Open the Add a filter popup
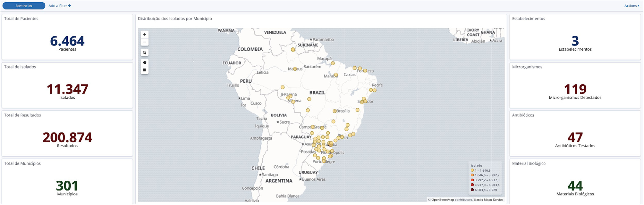The image size is (644, 205). [x=58, y=6]
